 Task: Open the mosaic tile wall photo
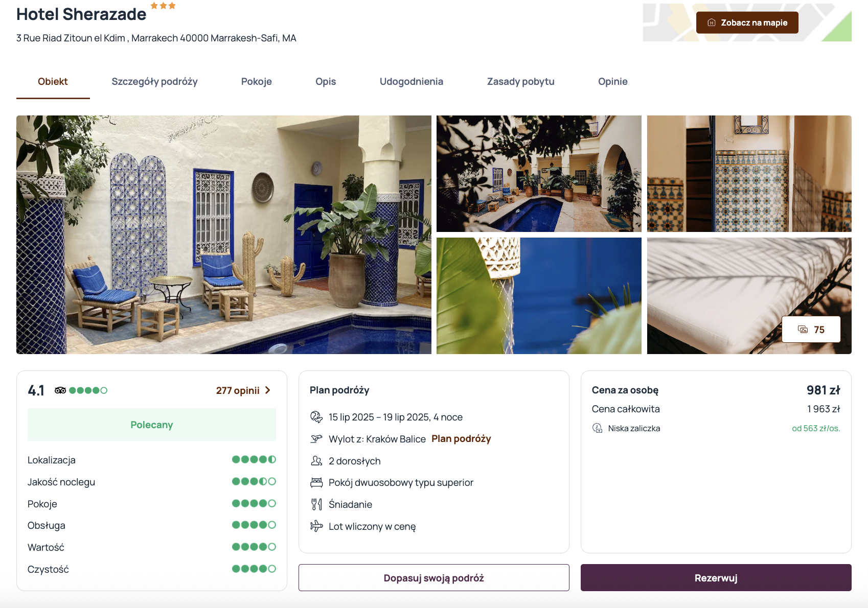(749, 174)
